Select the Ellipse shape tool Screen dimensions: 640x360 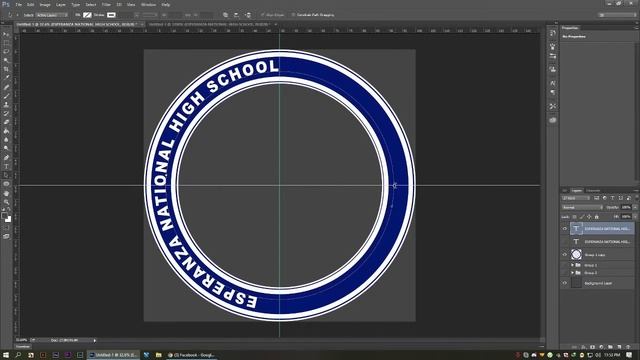point(6,184)
